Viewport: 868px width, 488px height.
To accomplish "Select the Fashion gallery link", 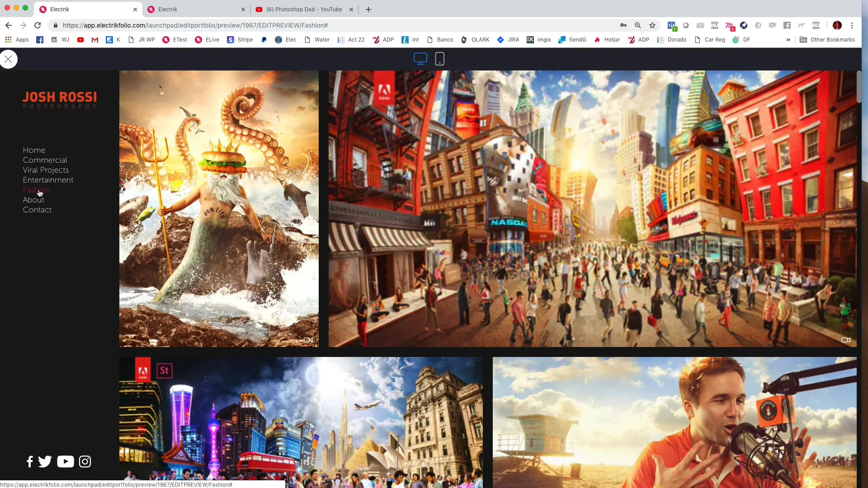I will [36, 190].
